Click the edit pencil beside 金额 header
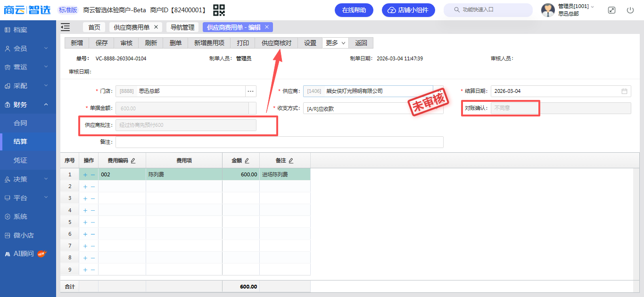This screenshot has width=644, height=297. 247,161
